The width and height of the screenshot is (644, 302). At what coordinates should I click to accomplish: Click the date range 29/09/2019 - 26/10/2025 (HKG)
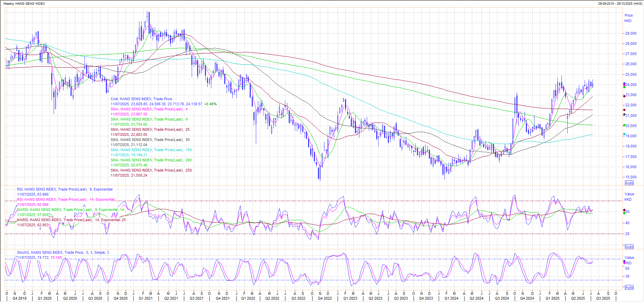pyautogui.click(x=620, y=4)
